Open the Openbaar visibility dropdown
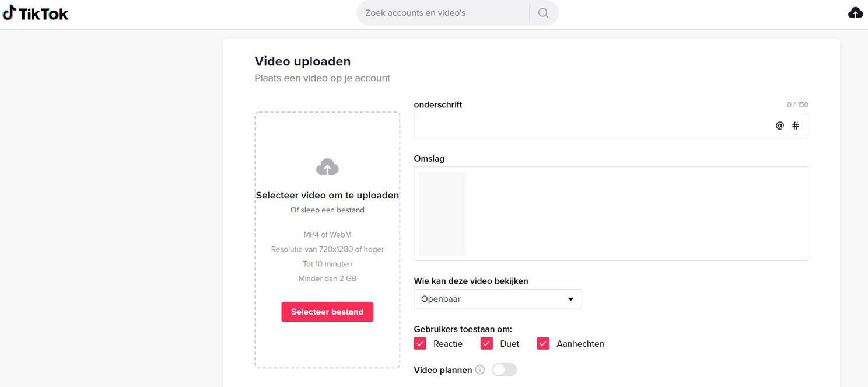This screenshot has width=868, height=387. (x=498, y=299)
